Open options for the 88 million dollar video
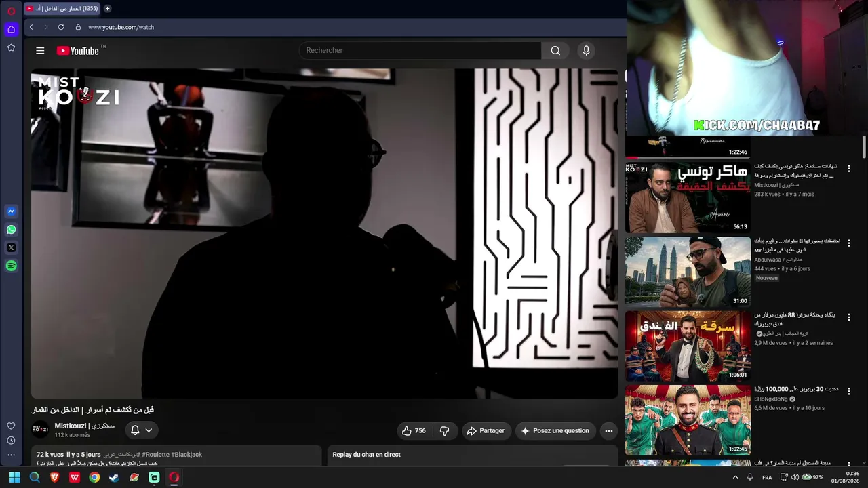Image resolution: width=868 pixels, height=488 pixels. click(x=848, y=317)
